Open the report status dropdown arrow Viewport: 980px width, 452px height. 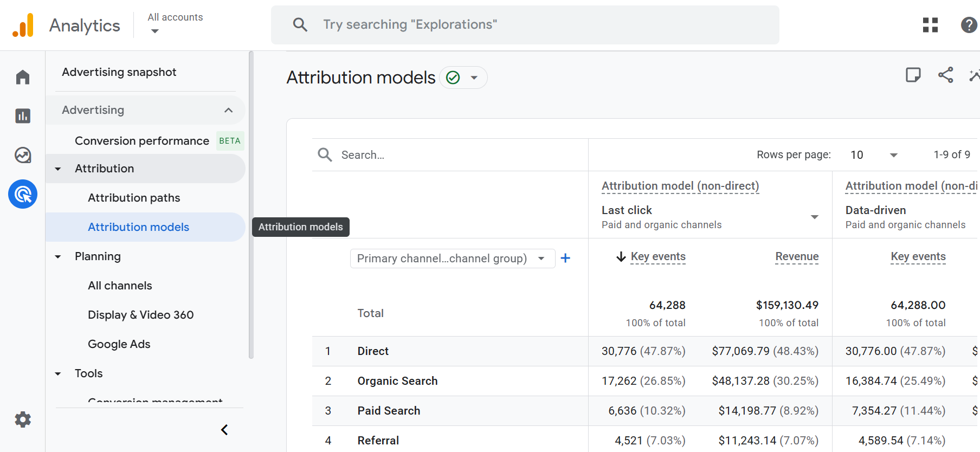tap(474, 78)
